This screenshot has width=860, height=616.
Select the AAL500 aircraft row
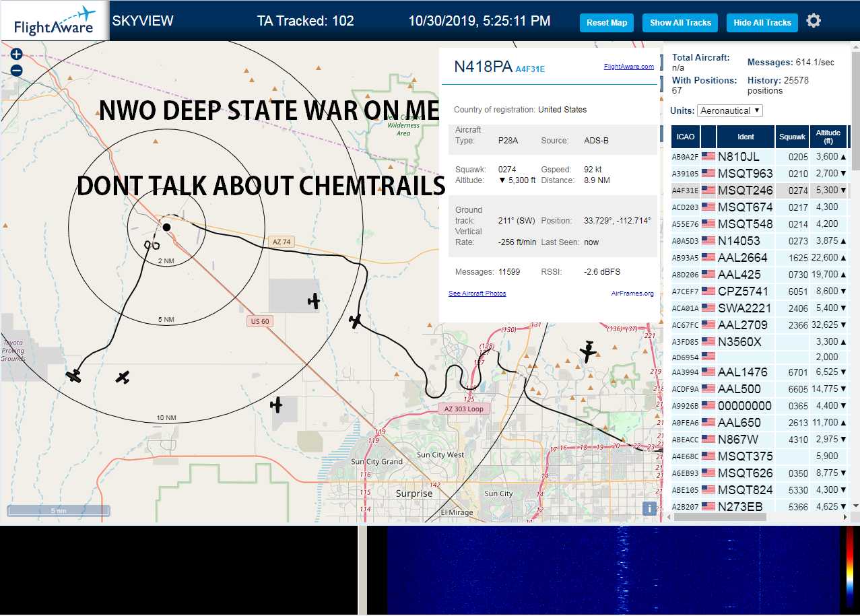[x=760, y=389]
